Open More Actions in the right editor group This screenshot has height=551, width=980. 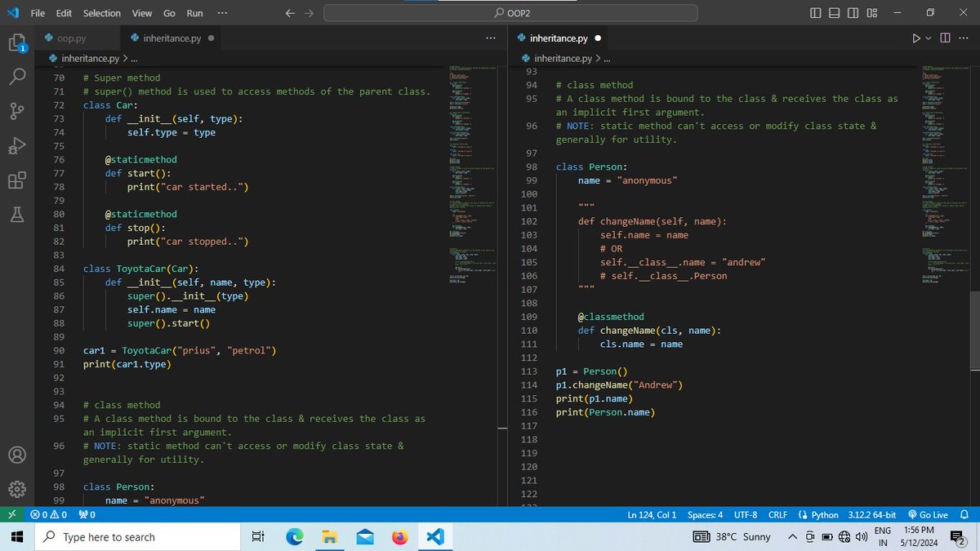pos(963,38)
